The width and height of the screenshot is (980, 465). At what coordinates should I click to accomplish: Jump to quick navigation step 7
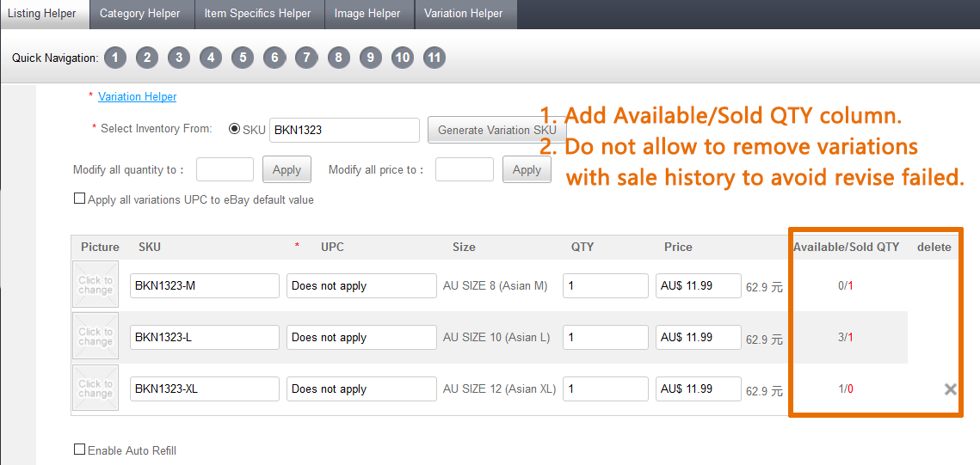[x=306, y=58]
